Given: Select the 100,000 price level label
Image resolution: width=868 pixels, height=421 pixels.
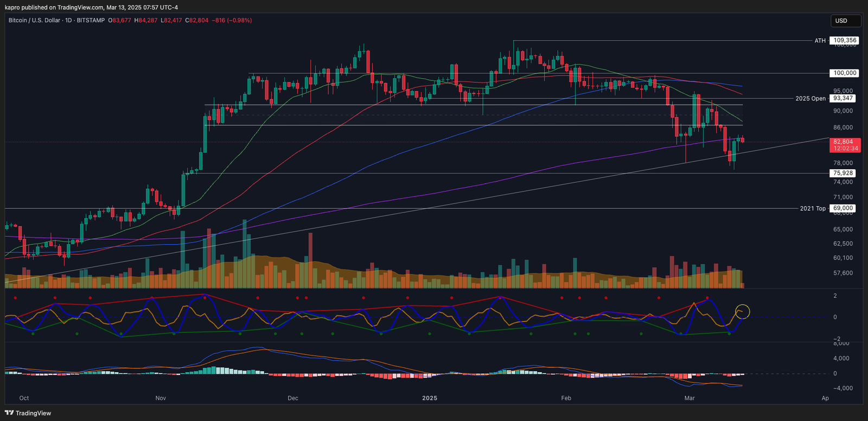Looking at the screenshot, I should click(x=845, y=73).
